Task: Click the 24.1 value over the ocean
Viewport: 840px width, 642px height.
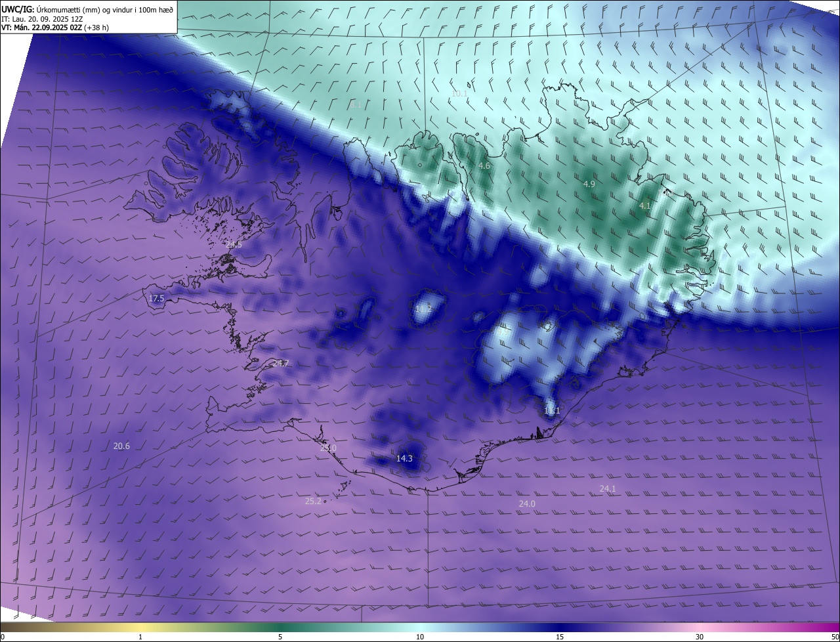Action: coord(608,489)
